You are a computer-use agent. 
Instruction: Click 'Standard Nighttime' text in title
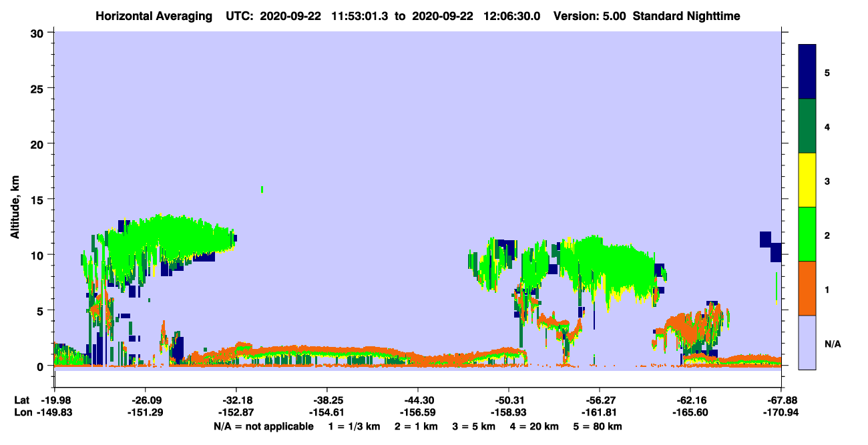click(x=686, y=15)
